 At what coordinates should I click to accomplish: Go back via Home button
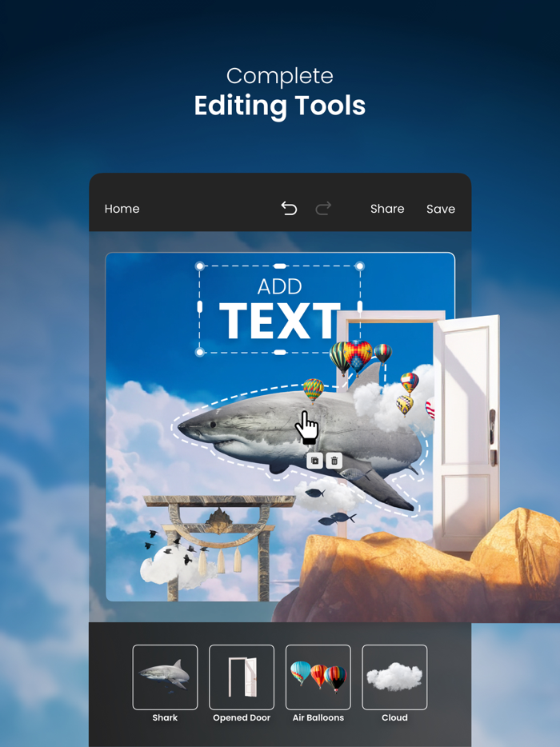pyautogui.click(x=122, y=209)
